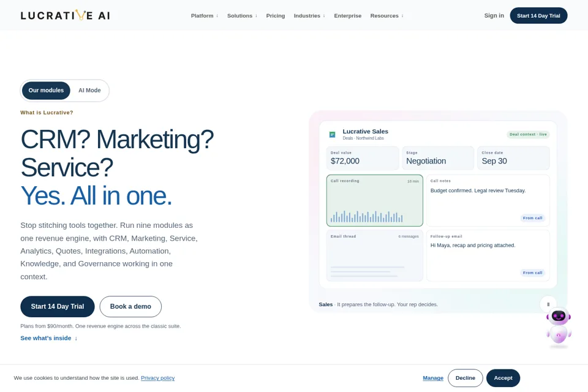Expand the Platform dropdown menu

(205, 16)
